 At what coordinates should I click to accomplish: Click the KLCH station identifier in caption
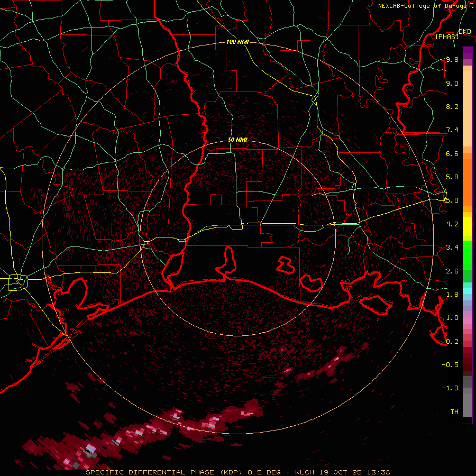coord(305,472)
